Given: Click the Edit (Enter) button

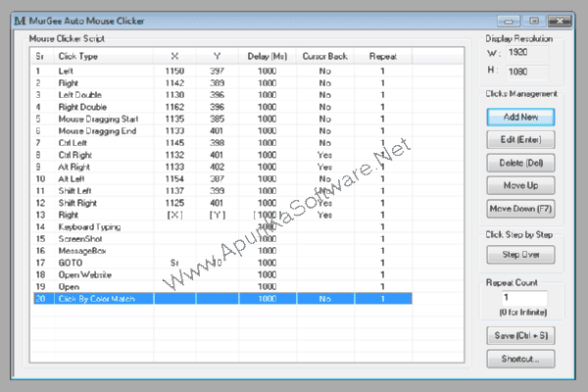Looking at the screenshot, I should click(520, 140).
